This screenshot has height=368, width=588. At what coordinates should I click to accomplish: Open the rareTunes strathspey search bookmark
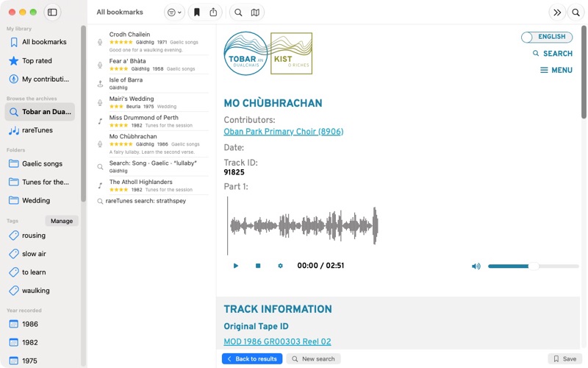153,201
